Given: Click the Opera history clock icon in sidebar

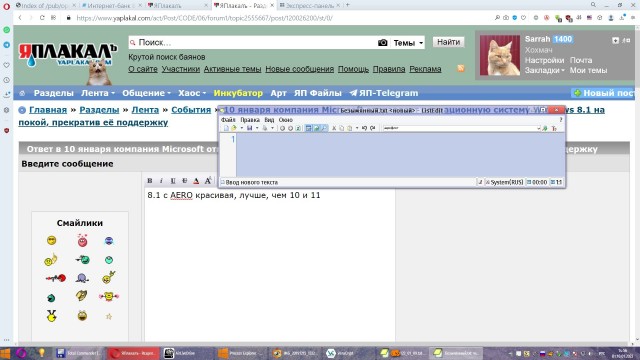Looking at the screenshot, I should tap(7, 80).
